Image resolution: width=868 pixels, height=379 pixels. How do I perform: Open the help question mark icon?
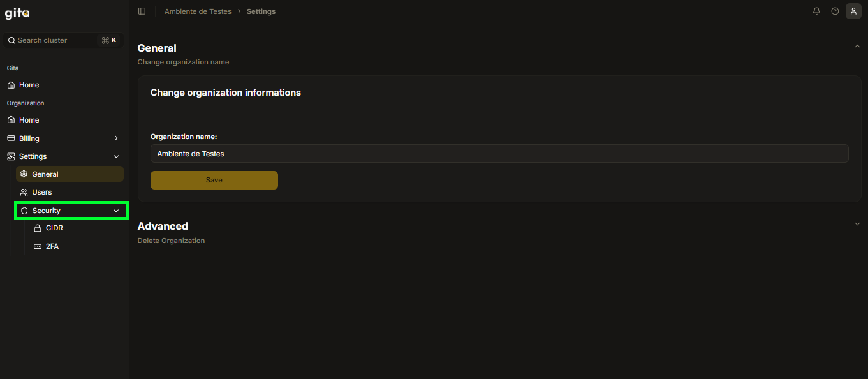835,11
